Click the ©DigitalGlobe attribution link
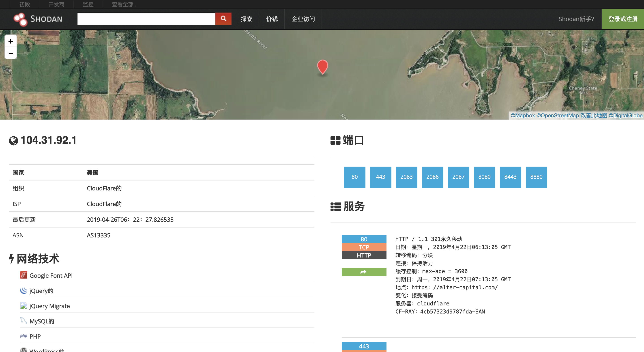 [x=625, y=115]
